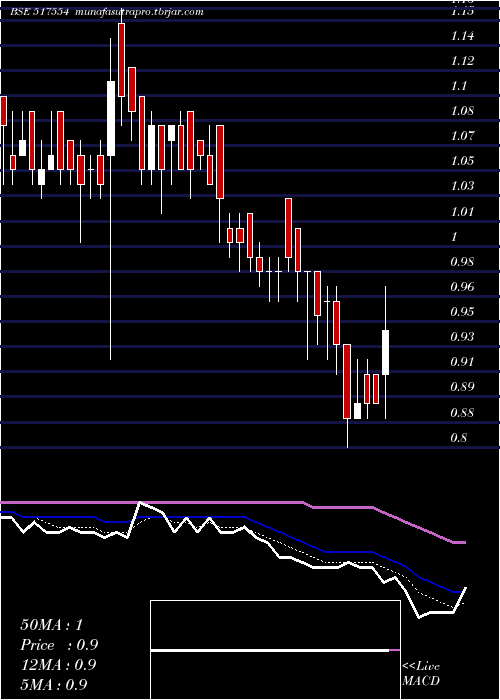This screenshot has height=700, width=500.
Task: Click the Price : 0.9 legend entry
Action: (x=59, y=645)
